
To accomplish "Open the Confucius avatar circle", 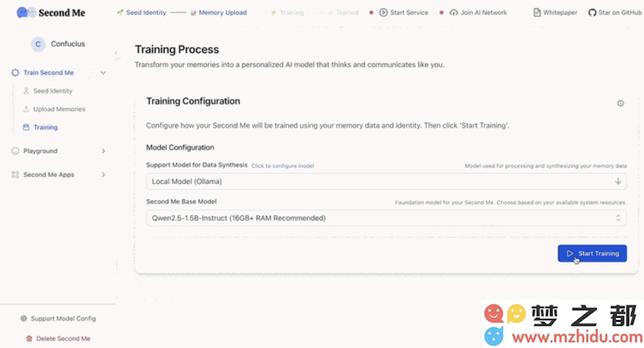I will click(x=38, y=44).
